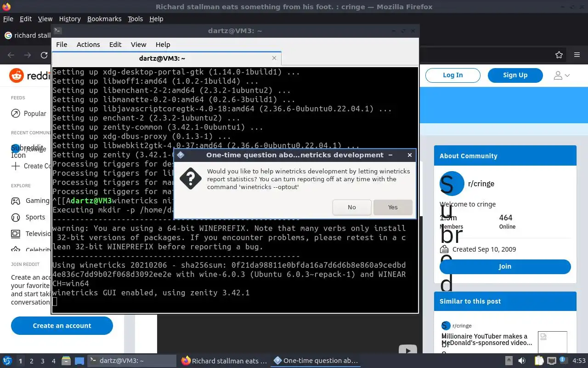Switch to dartz@VM3 terminal taskbar entry

point(132,361)
